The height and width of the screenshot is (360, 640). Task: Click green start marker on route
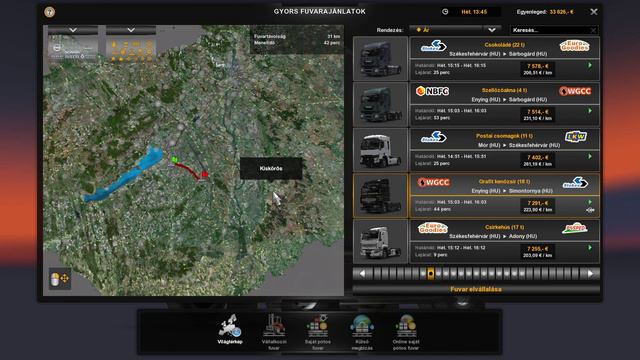pos(174,159)
